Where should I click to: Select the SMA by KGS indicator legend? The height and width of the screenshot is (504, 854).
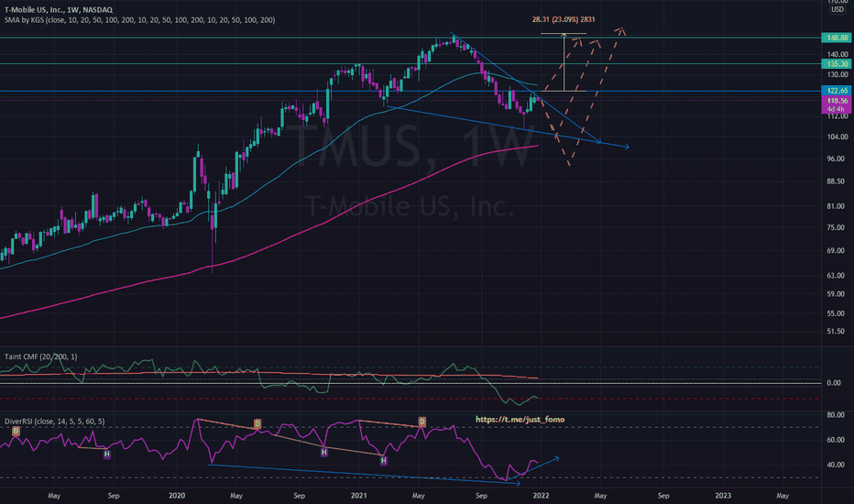pyautogui.click(x=139, y=20)
